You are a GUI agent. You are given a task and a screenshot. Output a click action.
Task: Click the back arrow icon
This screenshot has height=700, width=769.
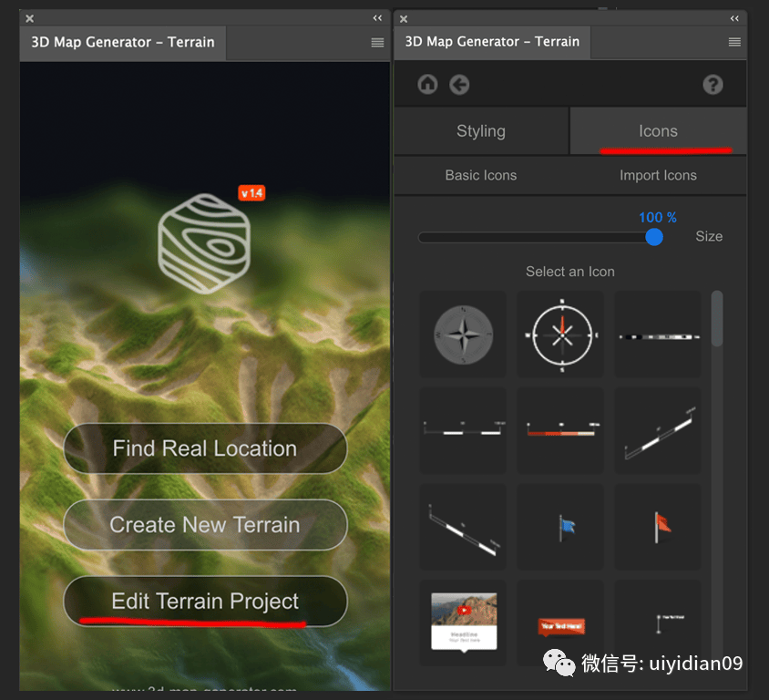459,85
